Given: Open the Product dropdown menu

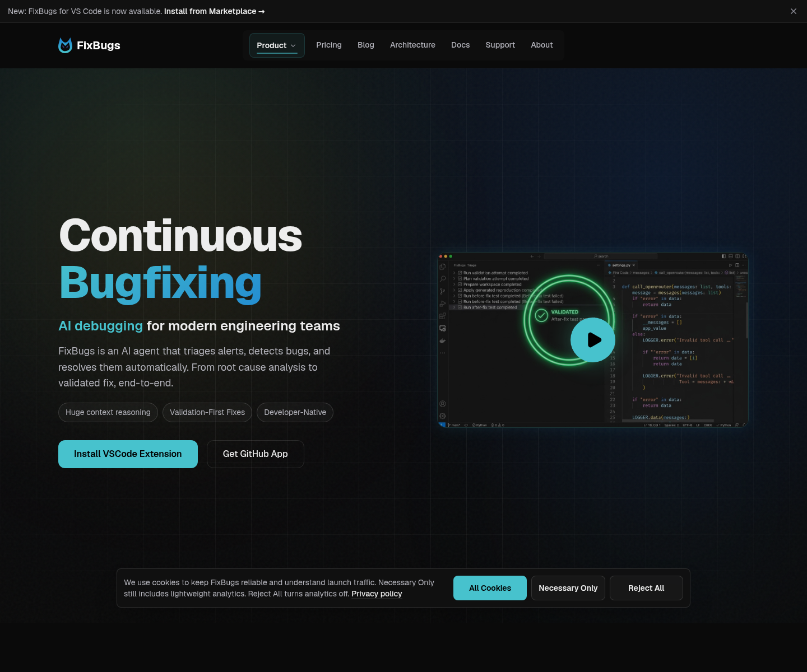Looking at the screenshot, I should (277, 45).
